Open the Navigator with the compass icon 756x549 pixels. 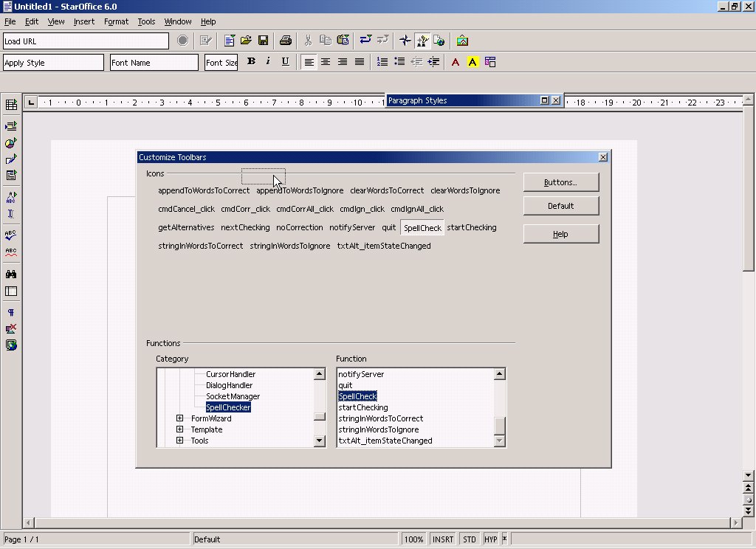click(x=405, y=41)
